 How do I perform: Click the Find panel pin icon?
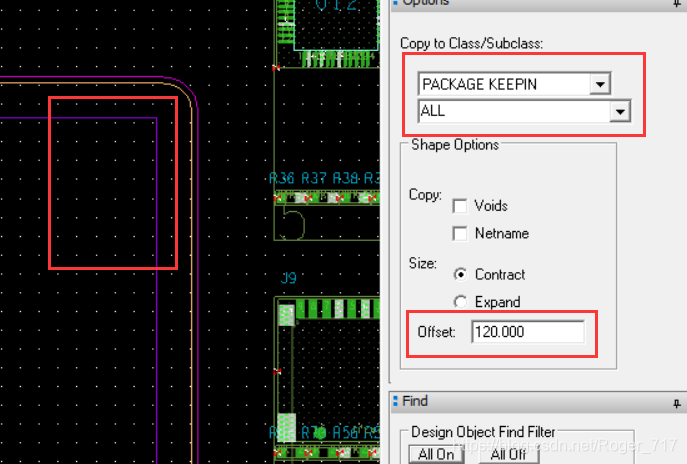678,402
